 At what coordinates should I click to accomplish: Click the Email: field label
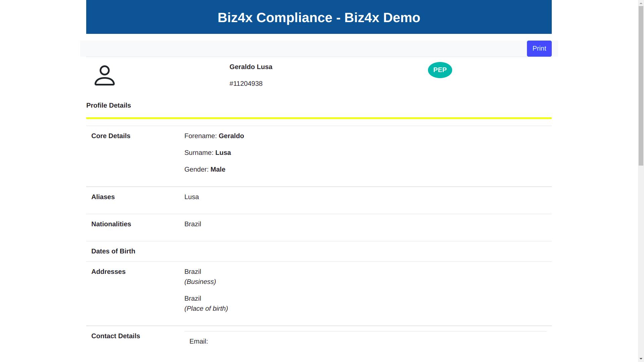[199, 342]
